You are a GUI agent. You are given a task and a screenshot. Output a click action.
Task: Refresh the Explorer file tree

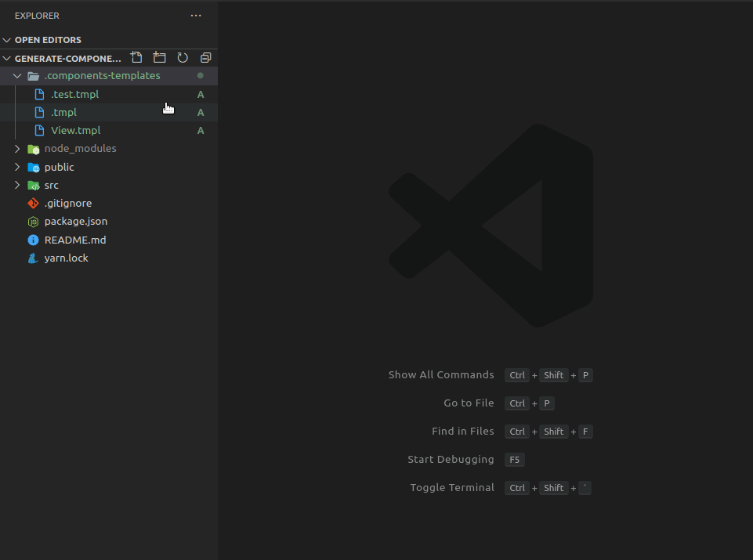click(183, 58)
